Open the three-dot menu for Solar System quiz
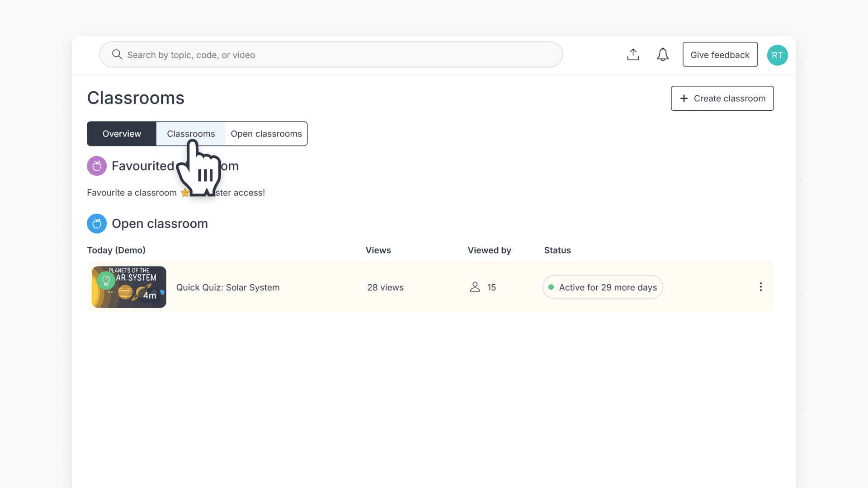 coord(761,287)
